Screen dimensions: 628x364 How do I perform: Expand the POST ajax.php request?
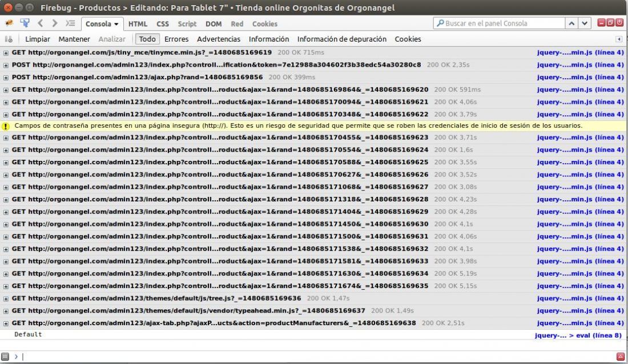tap(6, 78)
